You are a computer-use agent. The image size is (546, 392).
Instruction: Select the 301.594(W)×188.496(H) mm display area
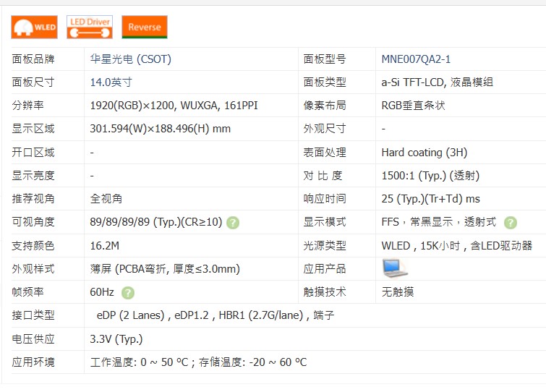(160, 129)
